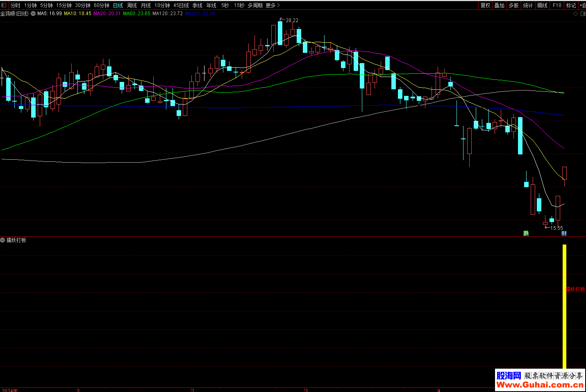This screenshot has width=586, height=392.
Task: Click the MA120: 23.72 label
Action: pos(168,14)
